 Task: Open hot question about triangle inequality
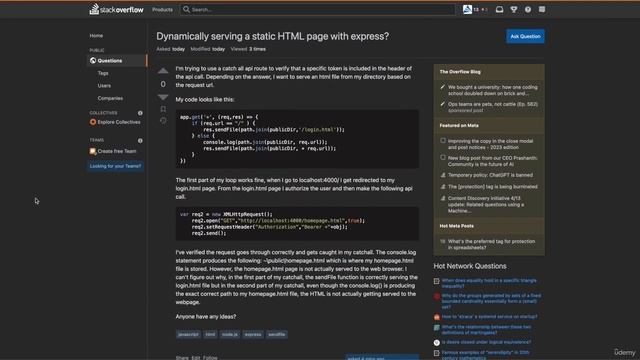[489, 283]
